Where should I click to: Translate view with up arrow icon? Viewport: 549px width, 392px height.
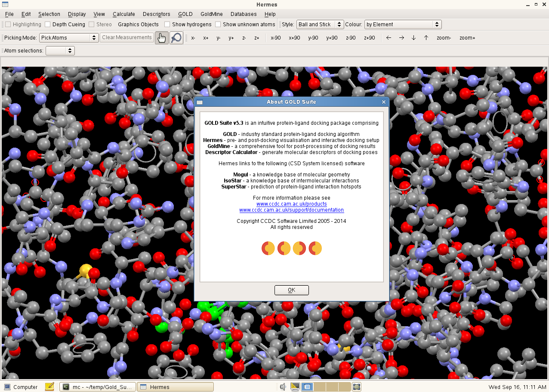tap(426, 38)
